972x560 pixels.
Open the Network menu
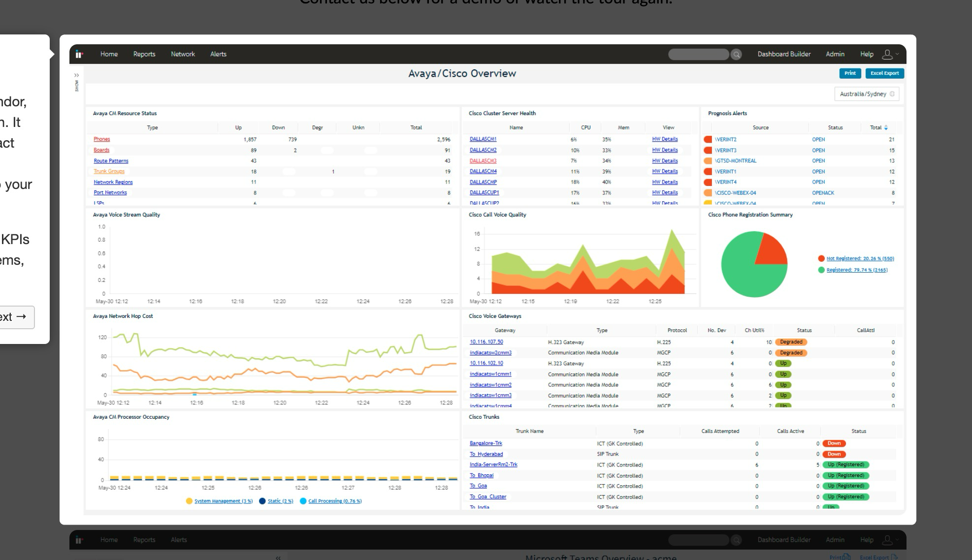pyautogui.click(x=183, y=54)
